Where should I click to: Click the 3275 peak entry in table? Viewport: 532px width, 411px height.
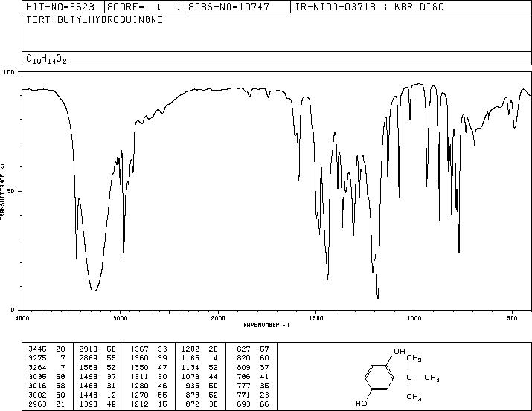(x=46, y=357)
